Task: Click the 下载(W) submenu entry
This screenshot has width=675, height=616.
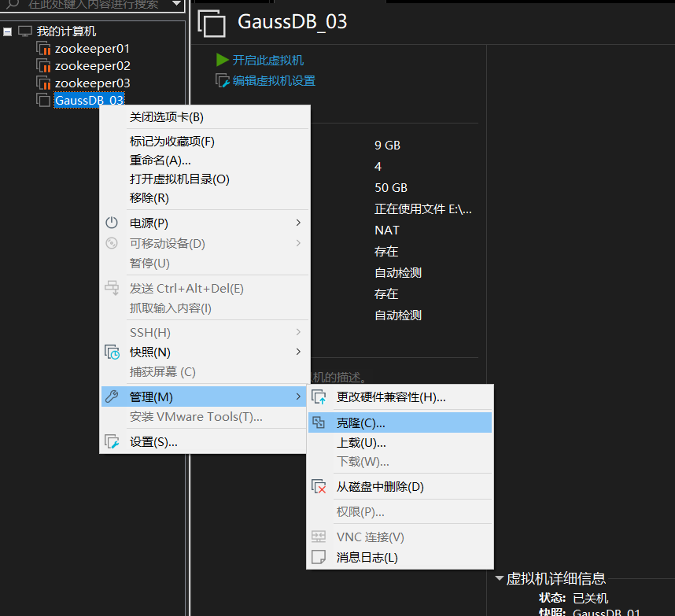Action: coord(400,462)
